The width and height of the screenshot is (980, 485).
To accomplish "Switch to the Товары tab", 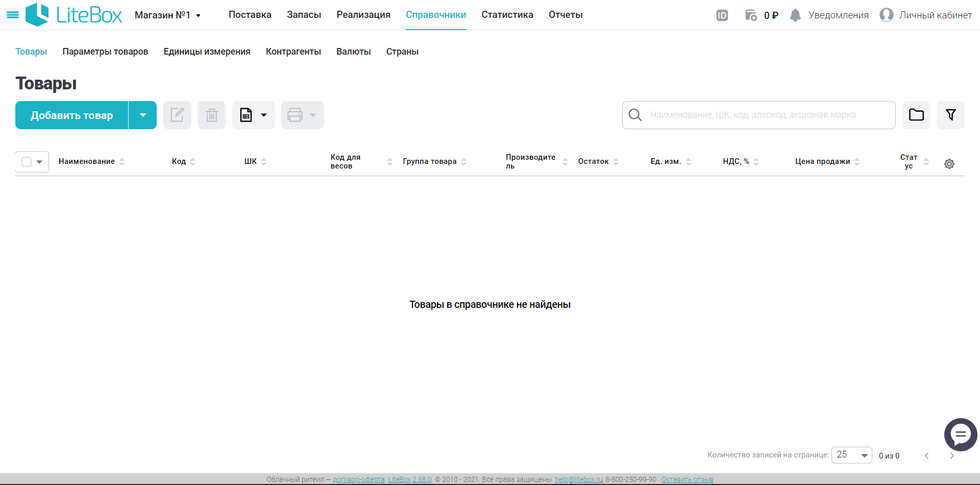I will click(x=31, y=52).
